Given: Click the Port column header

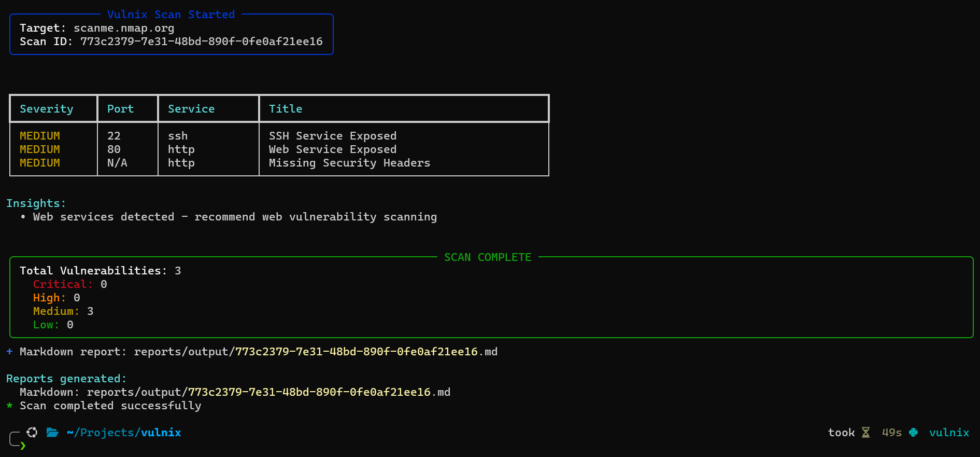Looking at the screenshot, I should tap(120, 109).
